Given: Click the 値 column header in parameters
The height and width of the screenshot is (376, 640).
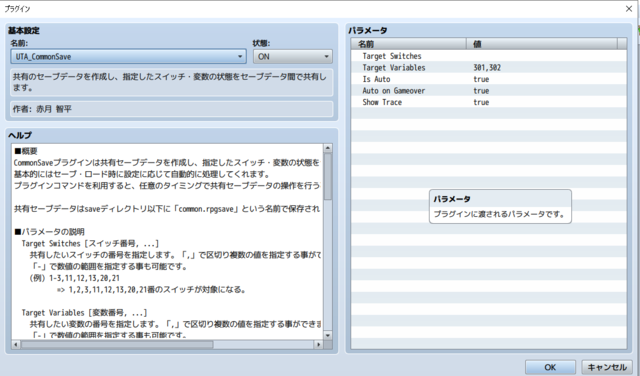Looking at the screenshot, I should pos(542,44).
